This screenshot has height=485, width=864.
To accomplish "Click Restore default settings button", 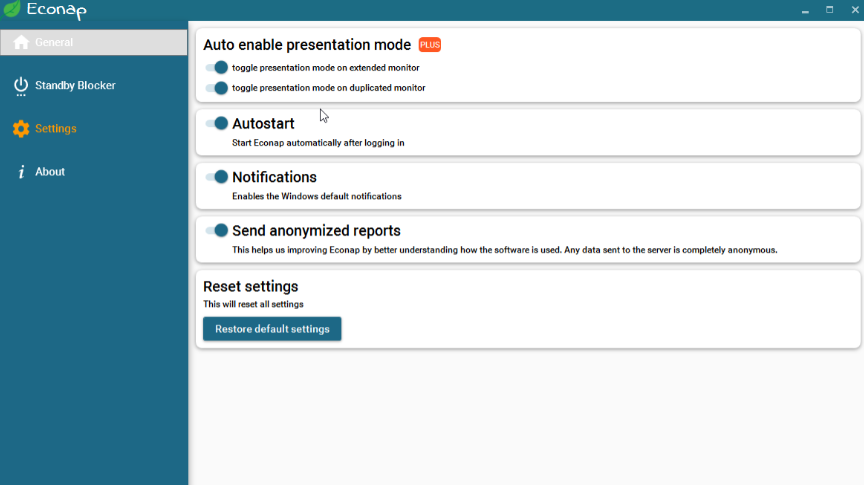I will pos(272,329).
